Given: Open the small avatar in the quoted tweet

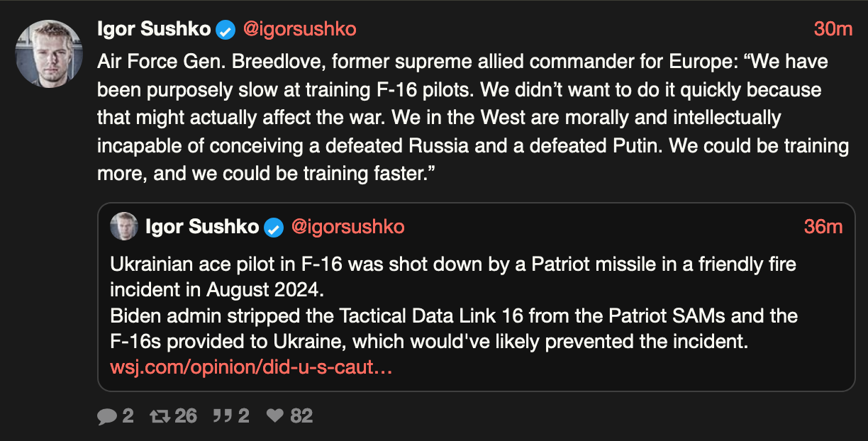Looking at the screenshot, I should [x=124, y=226].
